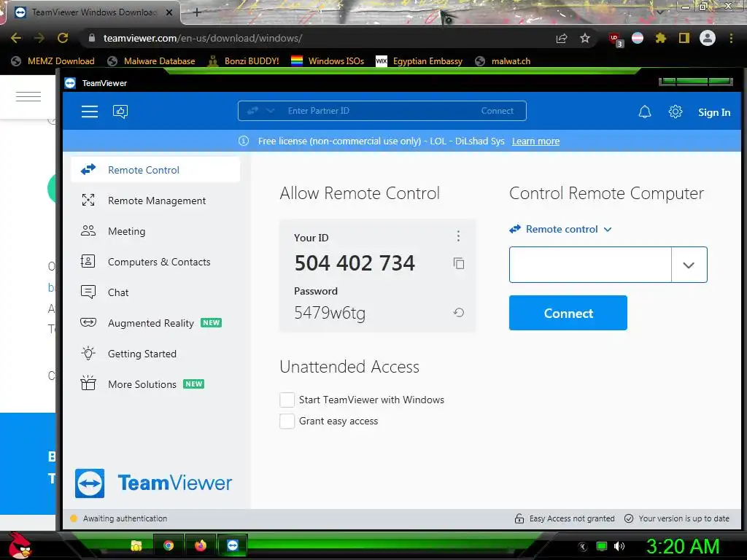Click the ID number 504 402 734
The height and width of the screenshot is (560, 747).
[355, 262]
